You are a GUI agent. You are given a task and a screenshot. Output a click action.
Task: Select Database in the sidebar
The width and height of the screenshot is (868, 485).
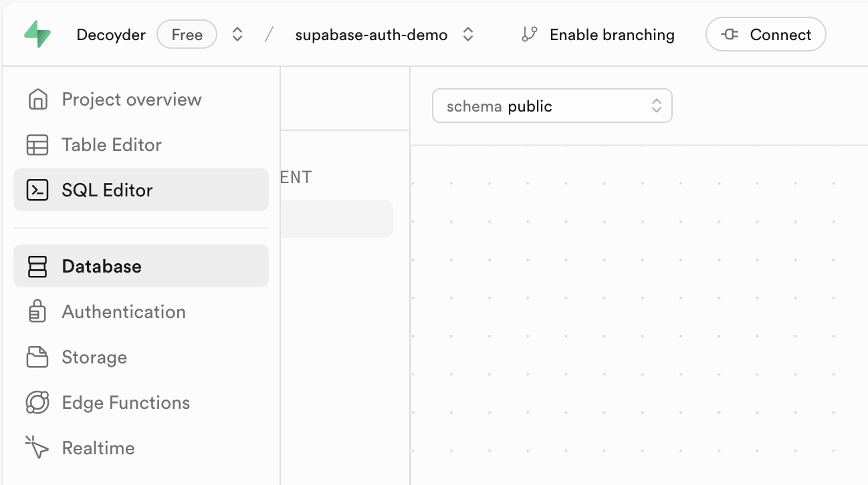pyautogui.click(x=141, y=266)
